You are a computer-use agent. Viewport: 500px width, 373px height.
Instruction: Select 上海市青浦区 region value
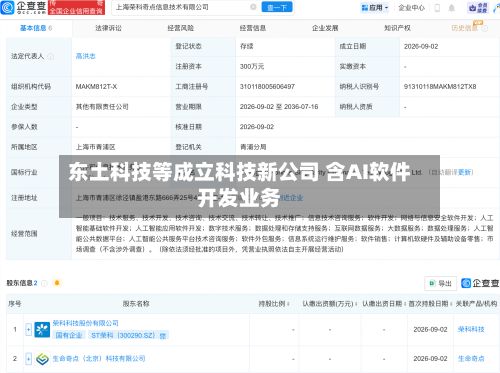(x=95, y=147)
